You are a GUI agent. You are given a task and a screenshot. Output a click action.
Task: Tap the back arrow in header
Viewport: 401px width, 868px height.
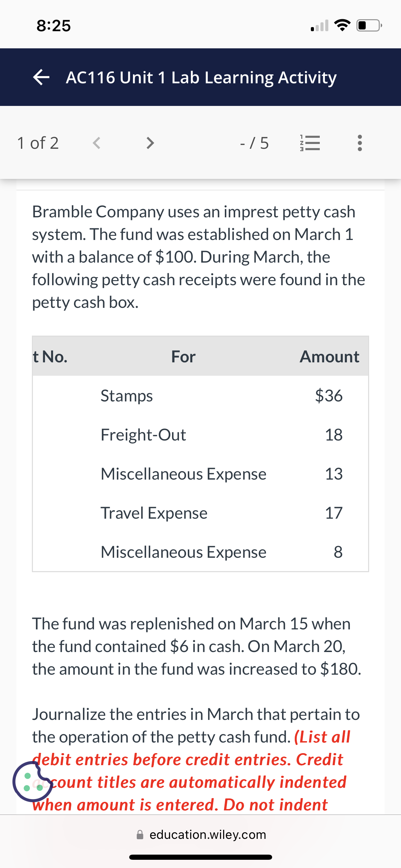point(41,77)
